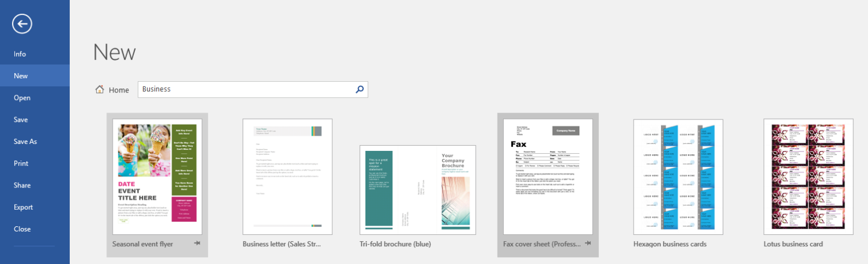Open the Tri-fold brochure (blue) thumbnail
The height and width of the screenshot is (264, 868).
(x=418, y=190)
